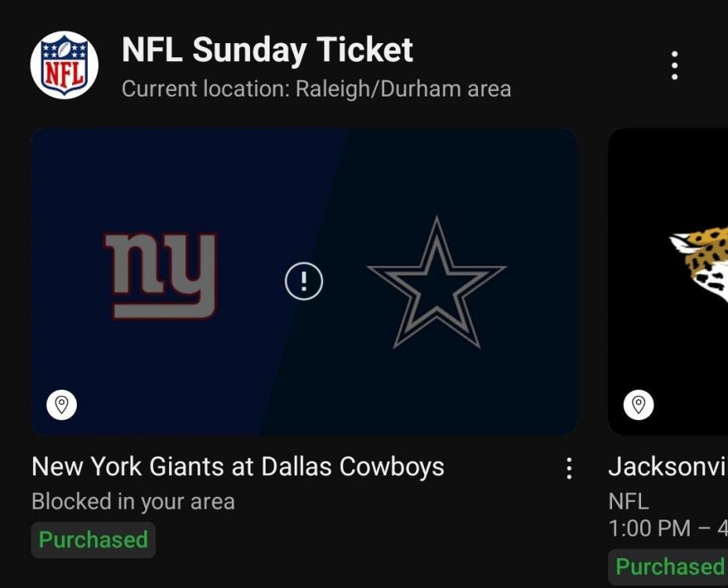Viewport: 728px width, 588px height.
Task: Open the NFL Sunday Ticket heading
Action: 267,50
